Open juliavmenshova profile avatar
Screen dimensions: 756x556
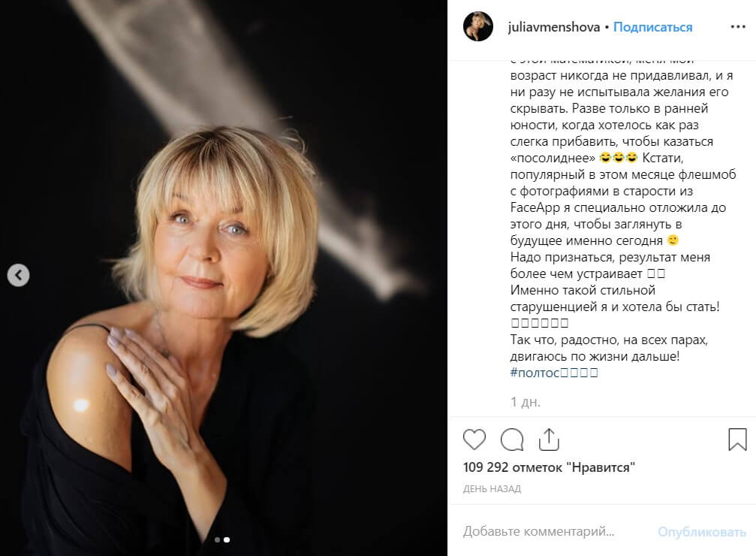coord(477,26)
